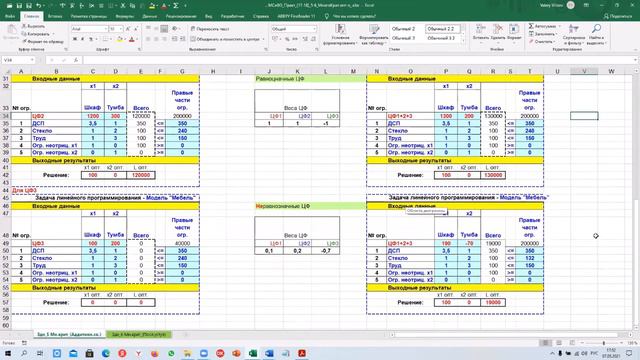Viewport: 640px width, 360px height.
Task: Select the green second sheet tab
Action: (x=139, y=334)
